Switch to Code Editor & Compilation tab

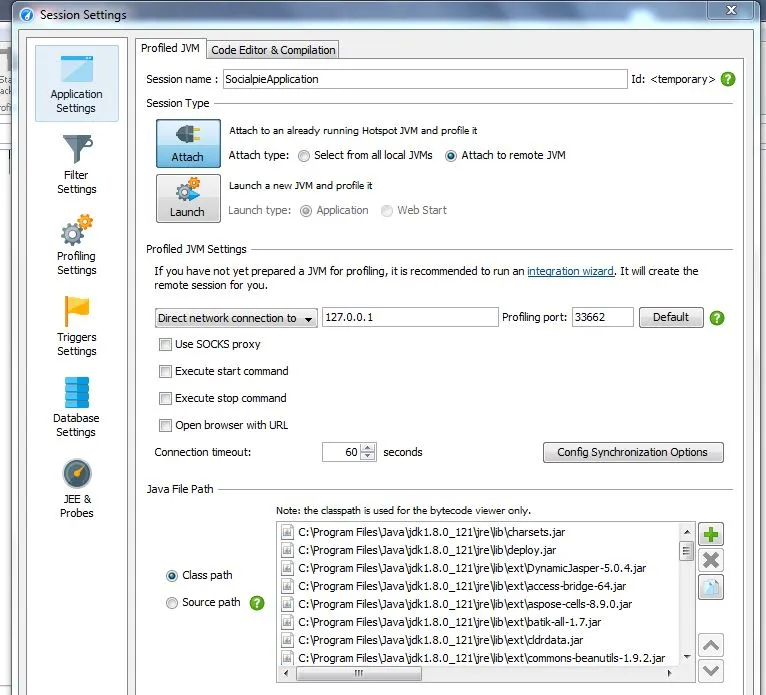tap(273, 50)
